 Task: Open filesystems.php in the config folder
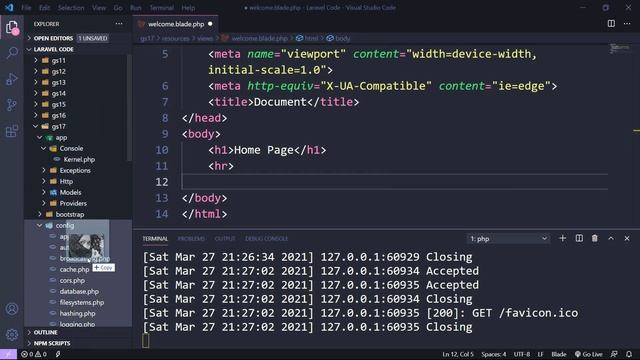[78, 302]
